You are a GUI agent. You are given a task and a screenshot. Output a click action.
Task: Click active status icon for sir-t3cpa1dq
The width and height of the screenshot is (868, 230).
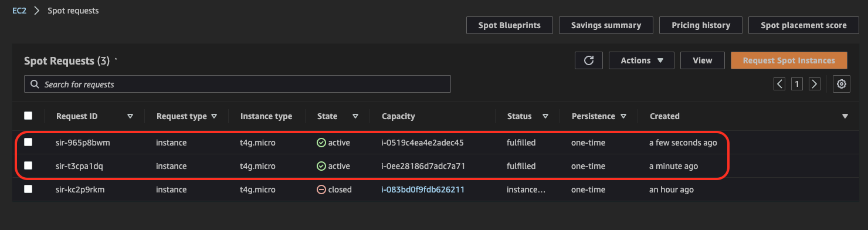coord(321,166)
